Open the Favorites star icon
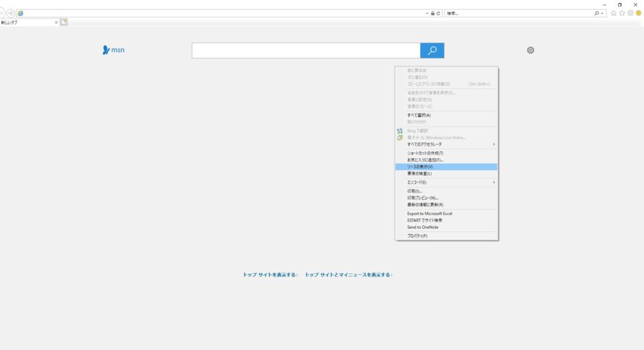Screen dimensions: 644x350 tap(622, 13)
